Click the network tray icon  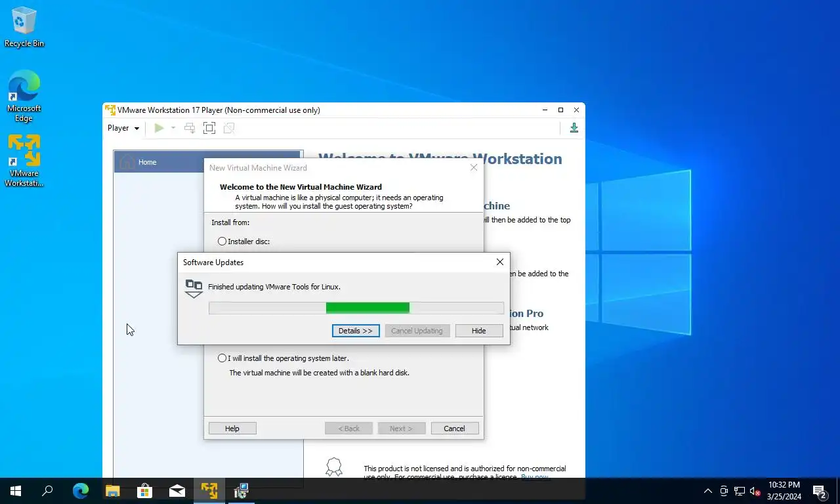[740, 491]
